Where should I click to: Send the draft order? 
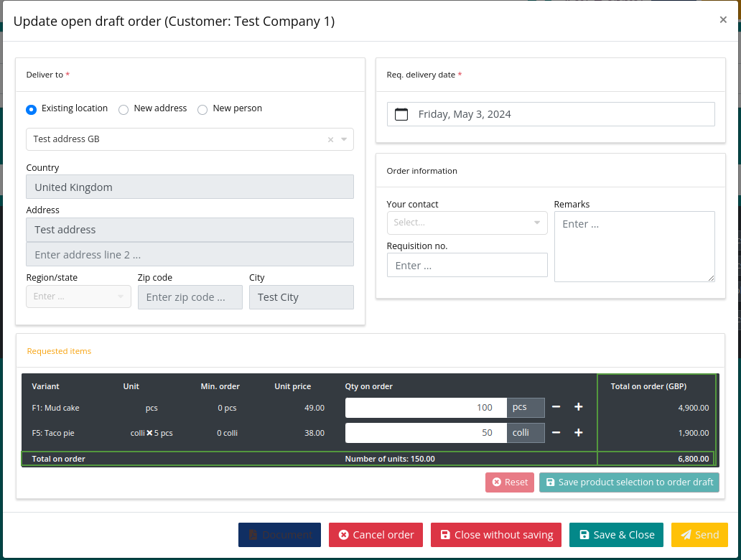pyautogui.click(x=699, y=534)
